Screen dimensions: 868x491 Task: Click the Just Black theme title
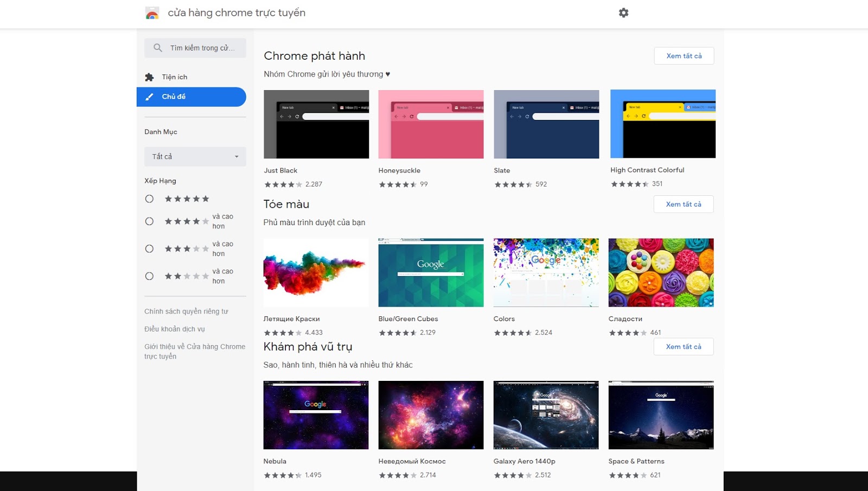click(280, 170)
